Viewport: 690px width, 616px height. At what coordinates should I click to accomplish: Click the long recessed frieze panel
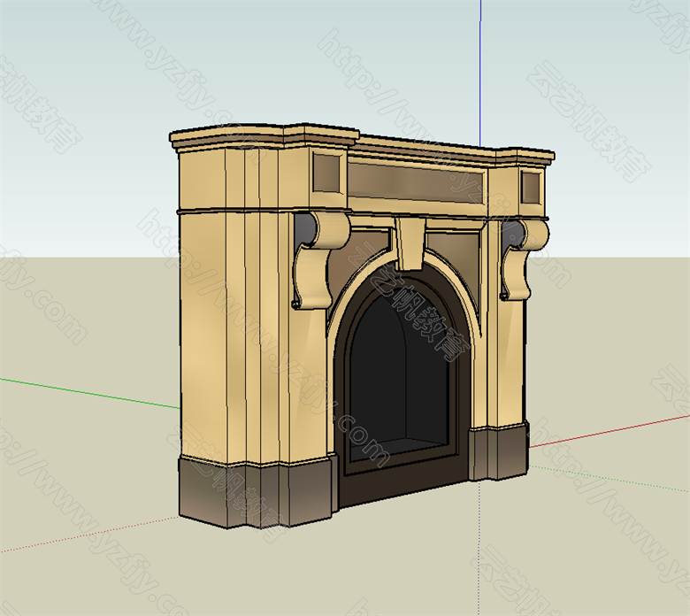[417, 182]
